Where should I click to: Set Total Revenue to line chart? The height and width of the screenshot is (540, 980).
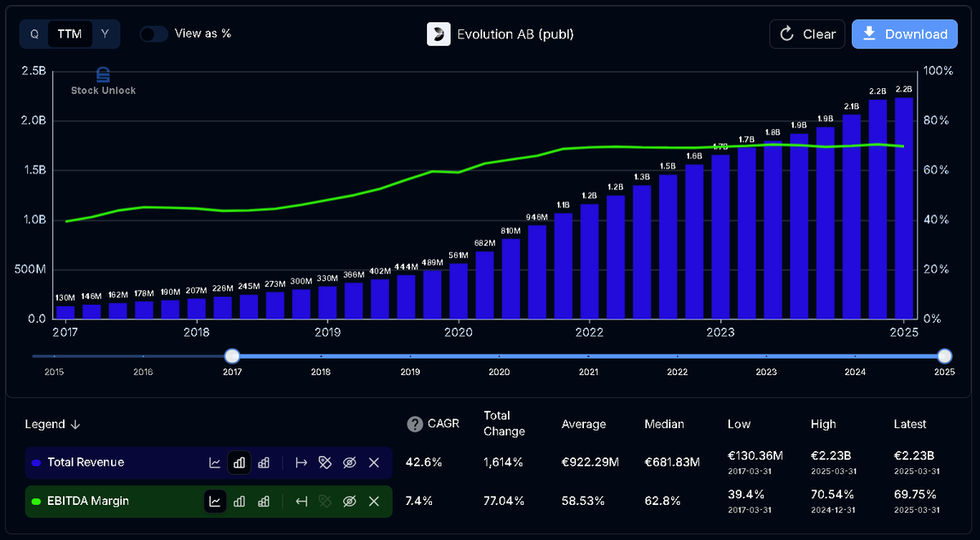pyautogui.click(x=215, y=462)
